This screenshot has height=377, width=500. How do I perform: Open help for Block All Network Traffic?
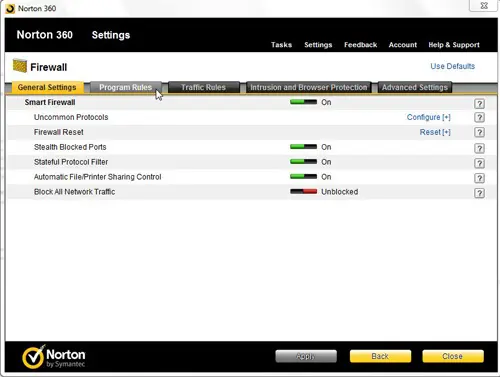[479, 193]
